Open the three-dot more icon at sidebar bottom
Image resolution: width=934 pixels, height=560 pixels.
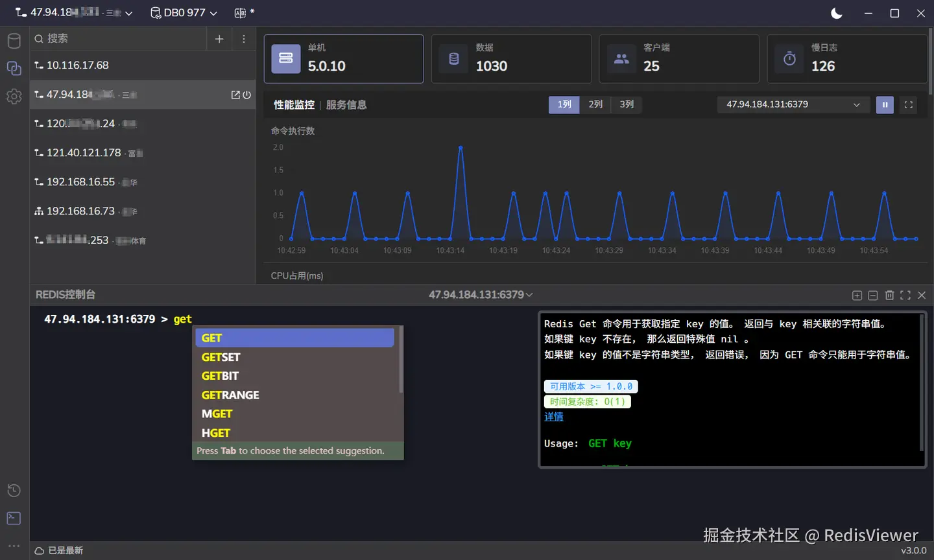coord(14,546)
